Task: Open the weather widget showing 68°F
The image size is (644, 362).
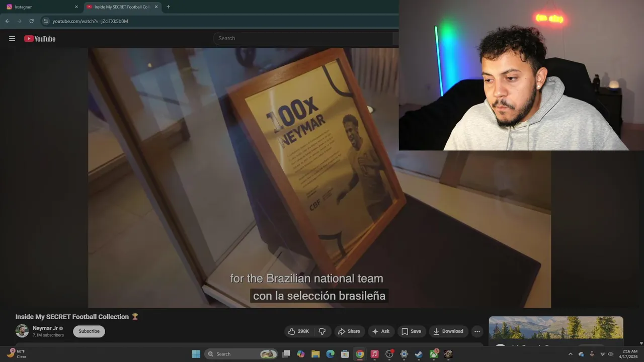Action: click(16, 354)
